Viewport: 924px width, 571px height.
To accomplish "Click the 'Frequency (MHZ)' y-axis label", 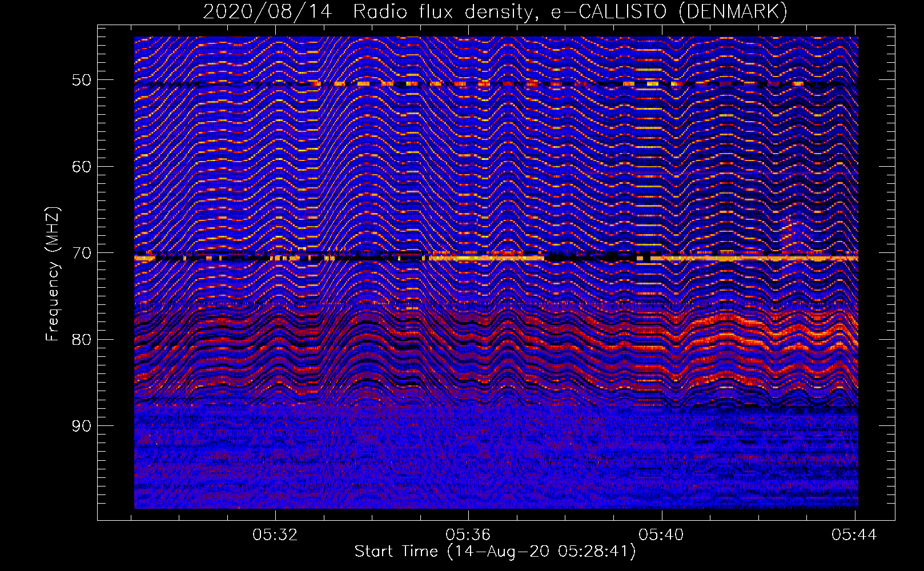I will pos(53,274).
